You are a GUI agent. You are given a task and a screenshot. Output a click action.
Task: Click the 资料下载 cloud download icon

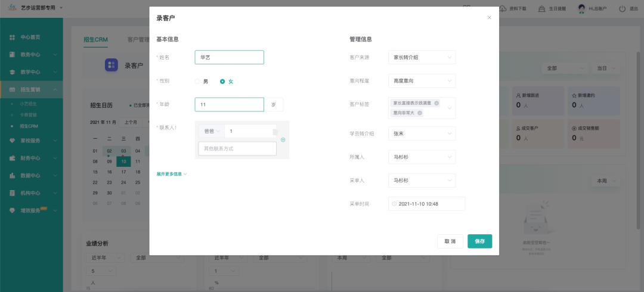(x=503, y=8)
